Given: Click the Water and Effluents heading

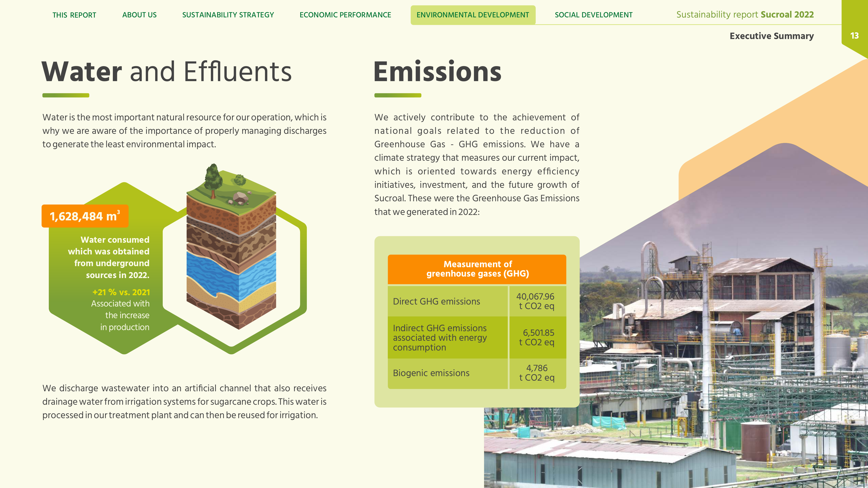Looking at the screenshot, I should pos(167,71).
